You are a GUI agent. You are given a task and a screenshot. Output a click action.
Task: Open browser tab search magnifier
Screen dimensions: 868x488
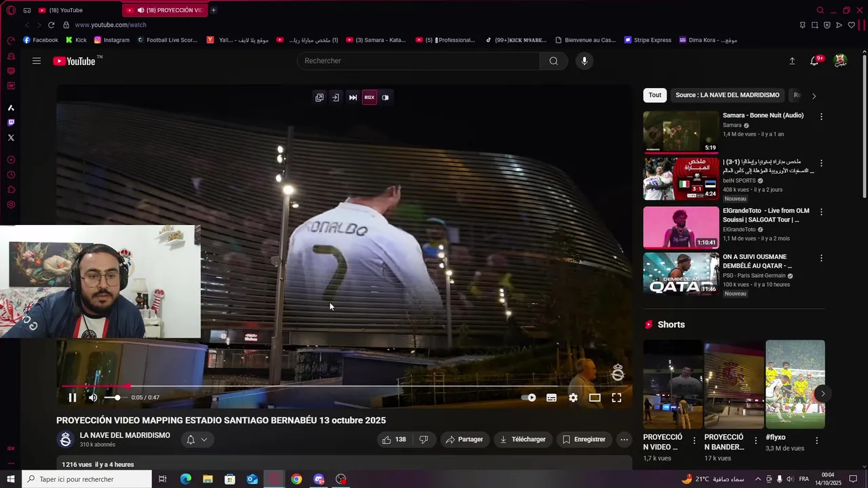(821, 10)
